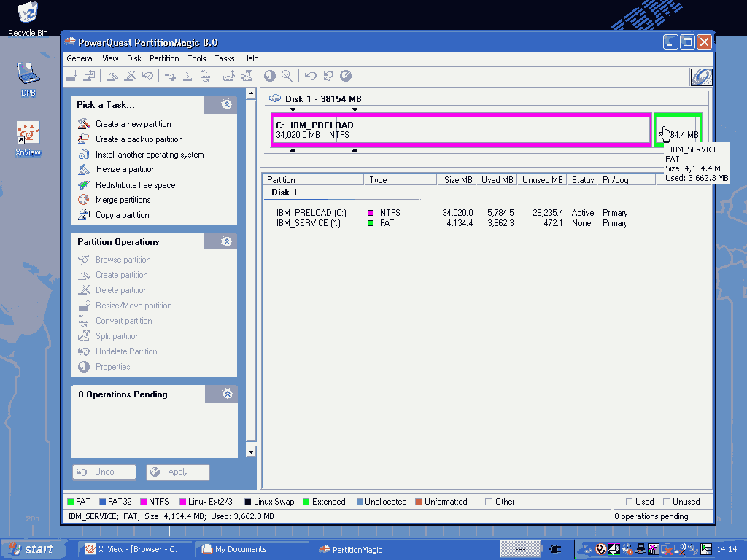Screen dimensions: 747x560
Task: Collapse the Operations Pending panel
Action: pos(227,394)
